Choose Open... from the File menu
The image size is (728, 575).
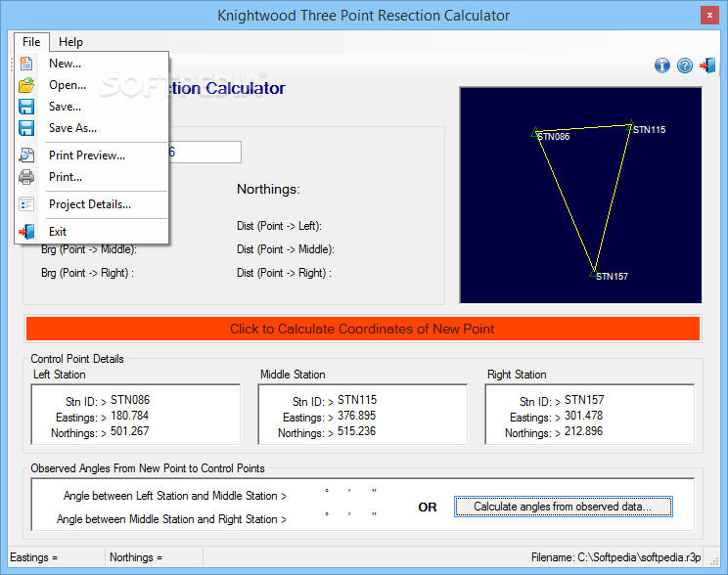click(x=91, y=85)
